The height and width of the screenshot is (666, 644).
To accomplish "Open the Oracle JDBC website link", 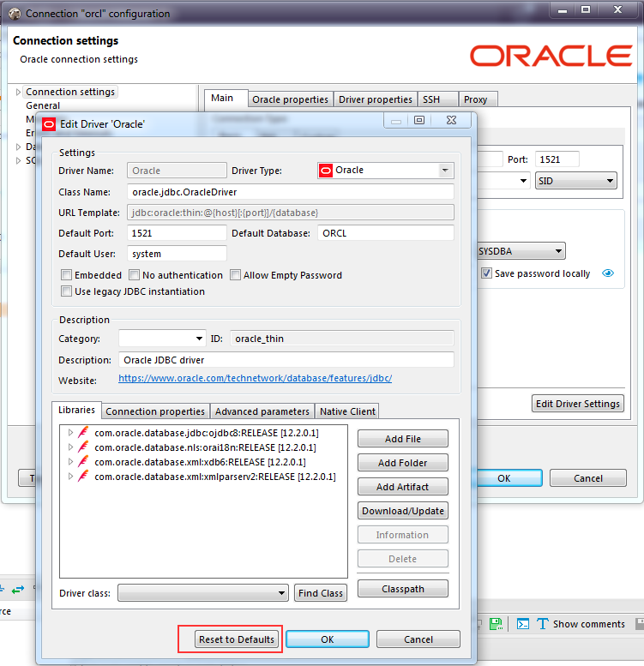I will [255, 378].
